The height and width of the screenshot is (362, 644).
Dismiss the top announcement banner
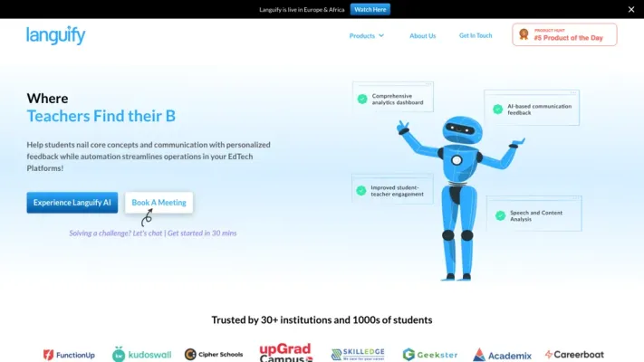click(631, 9)
